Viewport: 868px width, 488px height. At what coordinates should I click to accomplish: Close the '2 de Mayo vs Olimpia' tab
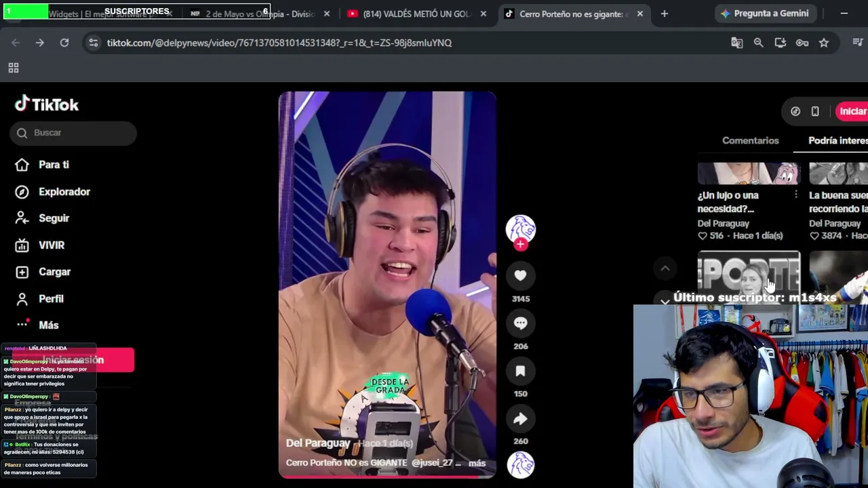coord(327,14)
